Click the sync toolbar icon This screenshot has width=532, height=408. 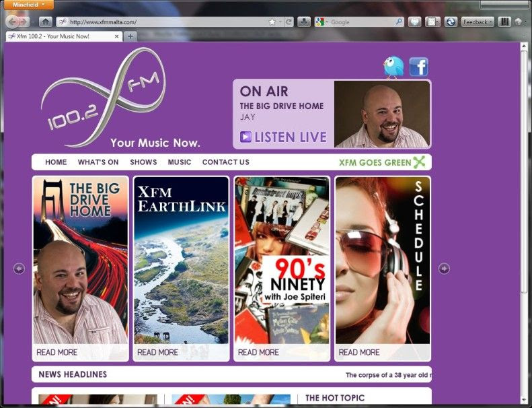coord(451,22)
